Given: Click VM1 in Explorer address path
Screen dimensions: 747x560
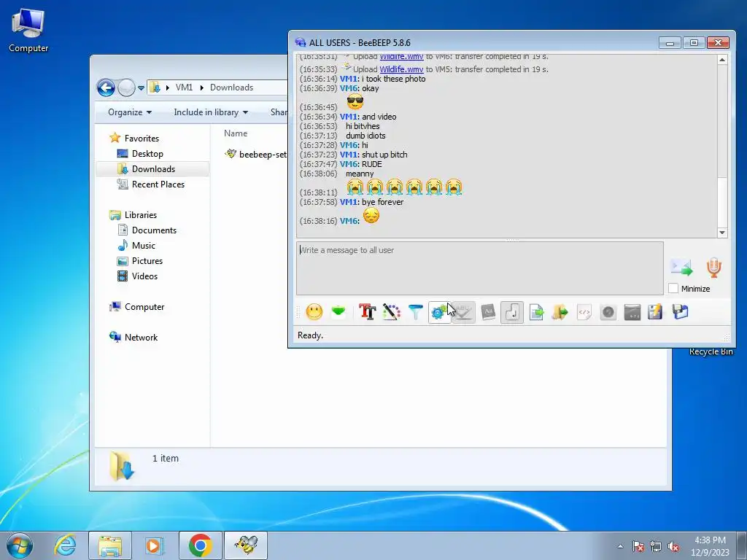Looking at the screenshot, I should tap(184, 87).
